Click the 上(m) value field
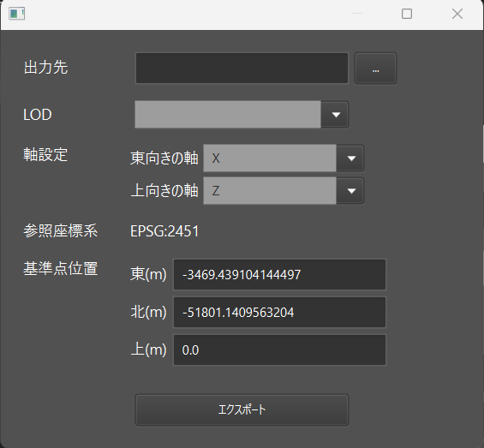Viewport: 484px width, 448px height. click(x=279, y=349)
